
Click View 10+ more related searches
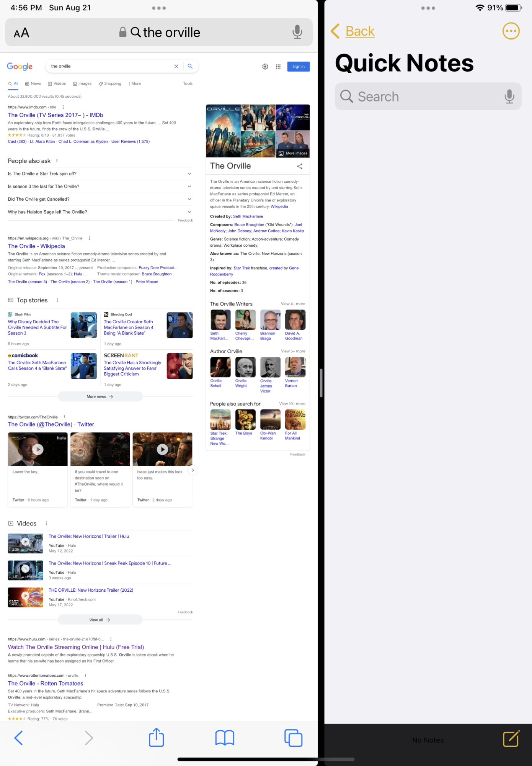pyautogui.click(x=292, y=404)
